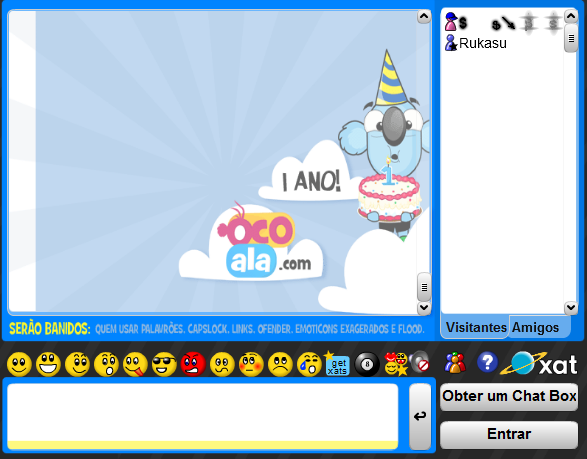The image size is (587, 459).
Task: Send message with the return arrow button
Action: click(420, 416)
